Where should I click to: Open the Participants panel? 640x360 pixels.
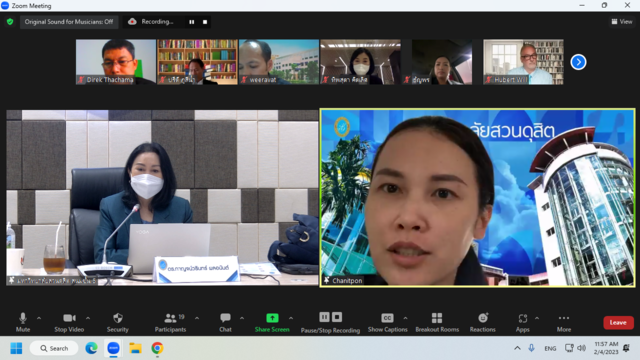click(170, 322)
